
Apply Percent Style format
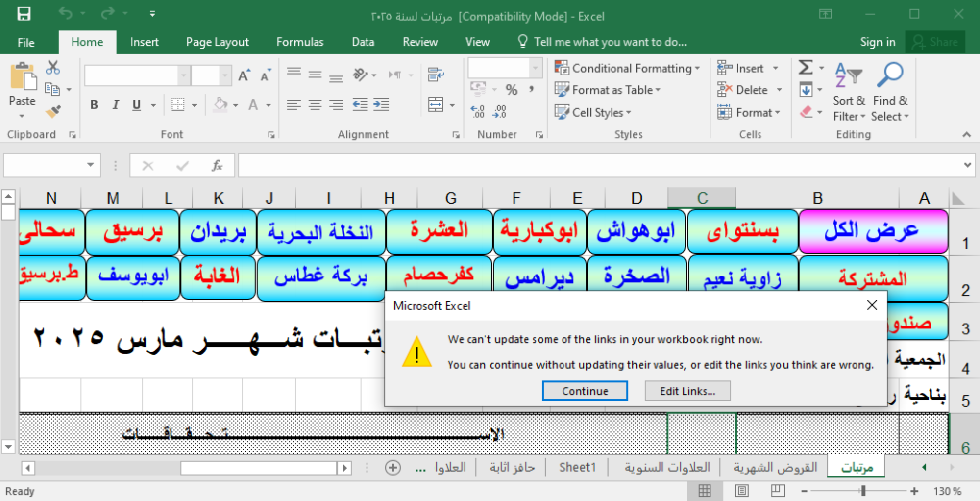point(512,90)
